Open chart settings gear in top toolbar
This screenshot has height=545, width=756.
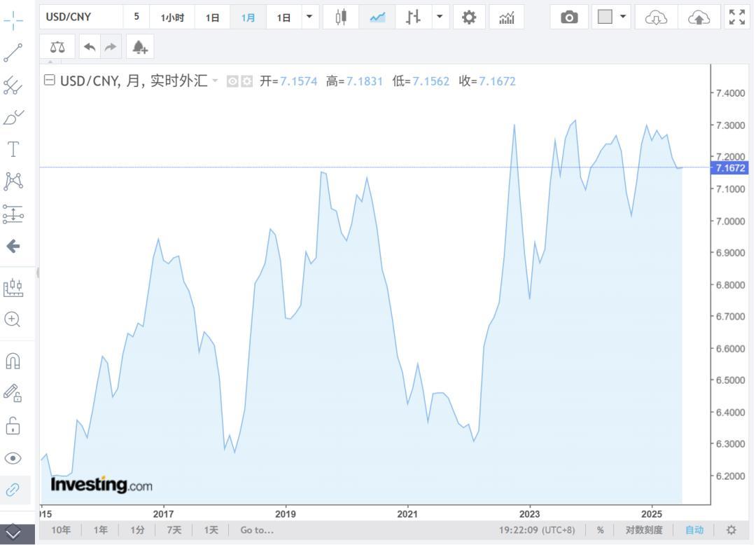click(469, 18)
